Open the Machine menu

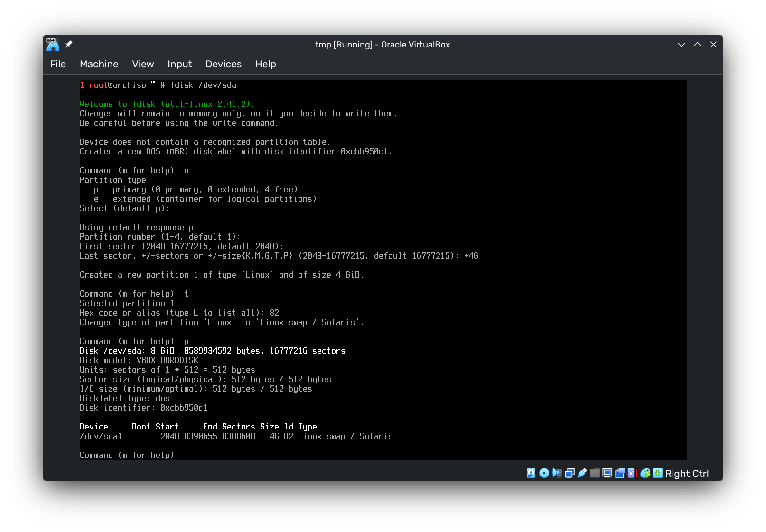tap(99, 64)
